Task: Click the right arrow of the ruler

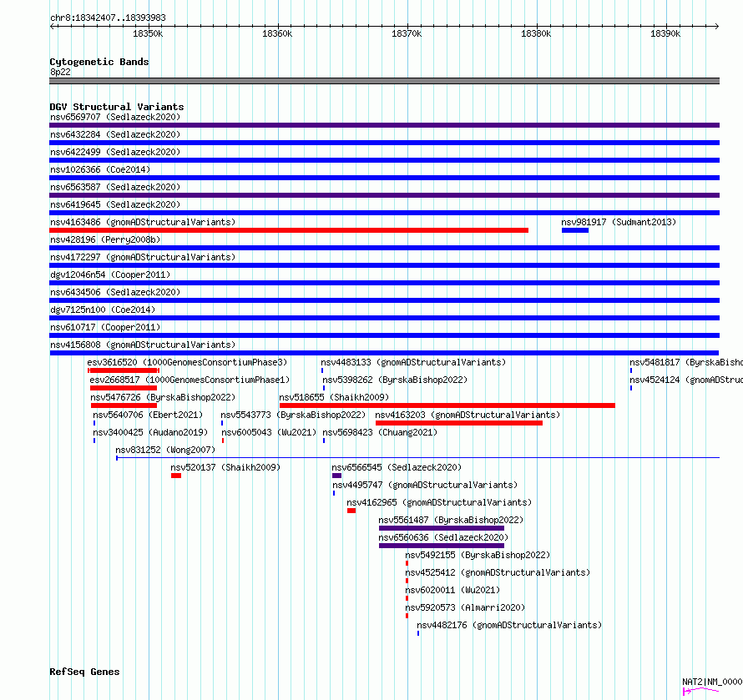Action: pos(716,26)
